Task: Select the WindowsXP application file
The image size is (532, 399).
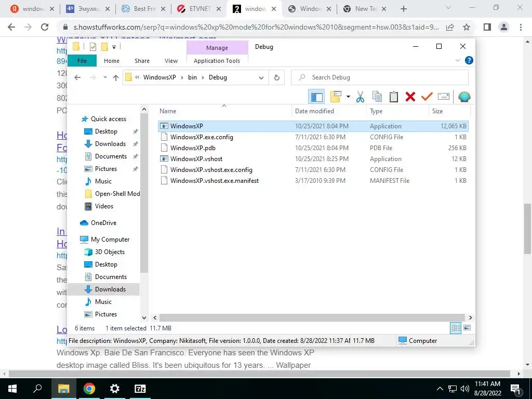Action: tap(313, 126)
